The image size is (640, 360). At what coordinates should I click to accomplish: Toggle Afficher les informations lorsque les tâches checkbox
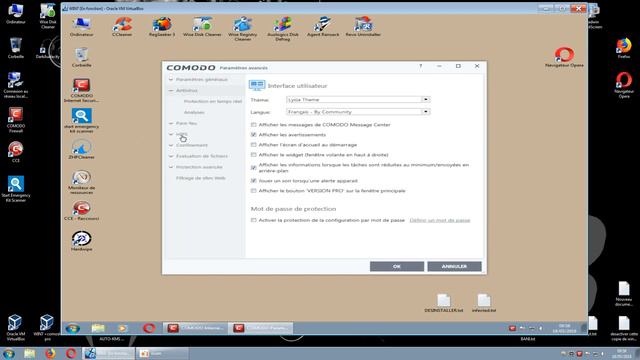coord(253,168)
